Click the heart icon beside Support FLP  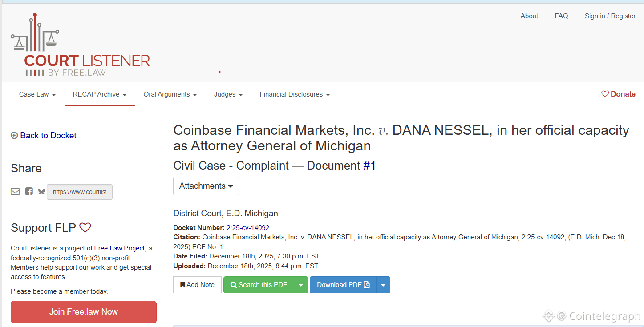click(85, 228)
